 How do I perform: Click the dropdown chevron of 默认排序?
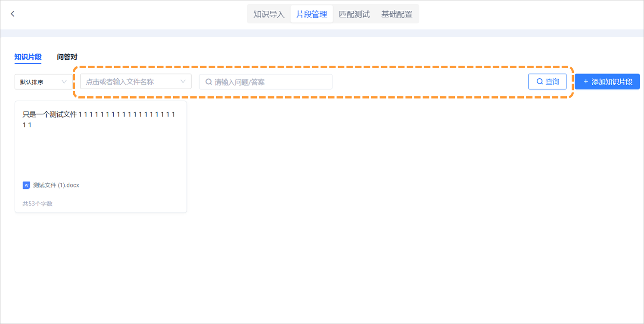point(65,82)
